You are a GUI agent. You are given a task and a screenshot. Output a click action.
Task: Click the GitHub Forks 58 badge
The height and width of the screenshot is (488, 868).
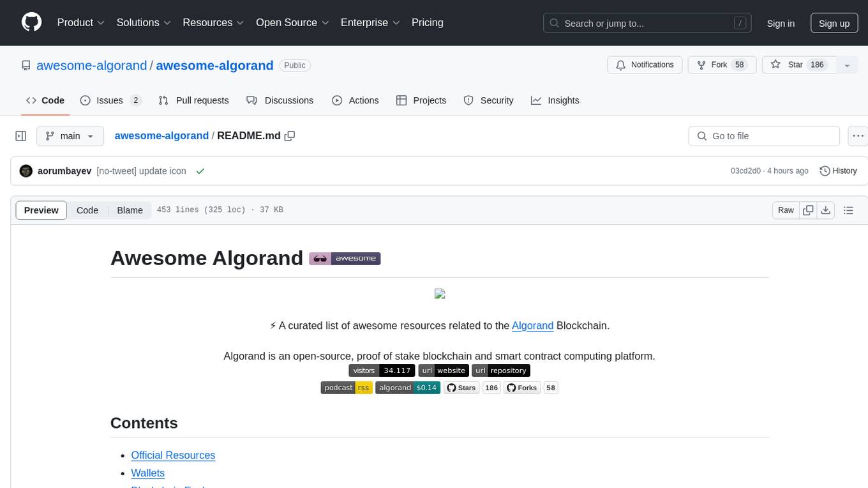(531, 388)
